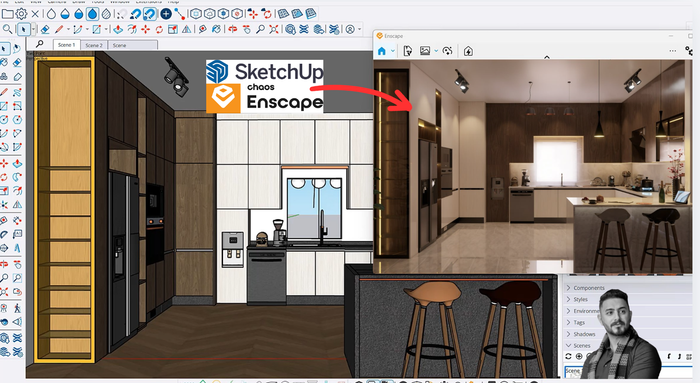Select the hatched water drop icon
700x383 pixels.
(x=106, y=14)
